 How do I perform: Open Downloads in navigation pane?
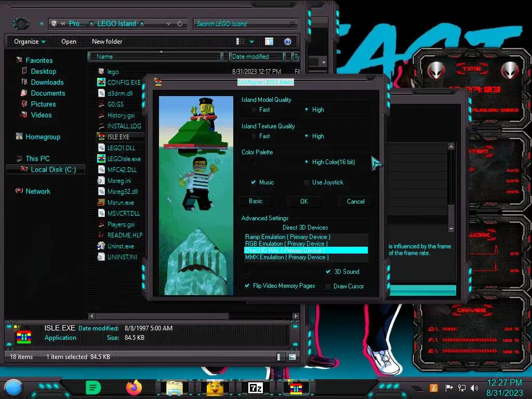(x=47, y=82)
